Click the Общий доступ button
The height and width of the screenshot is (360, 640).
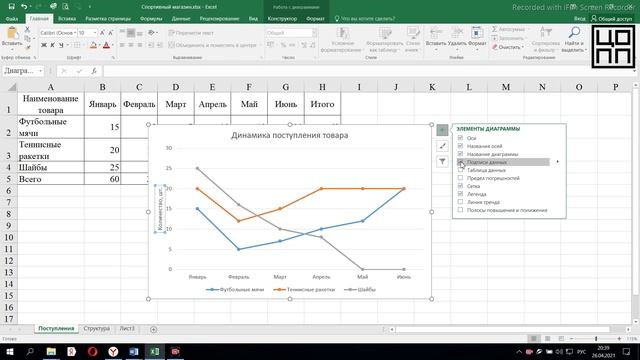pos(612,19)
